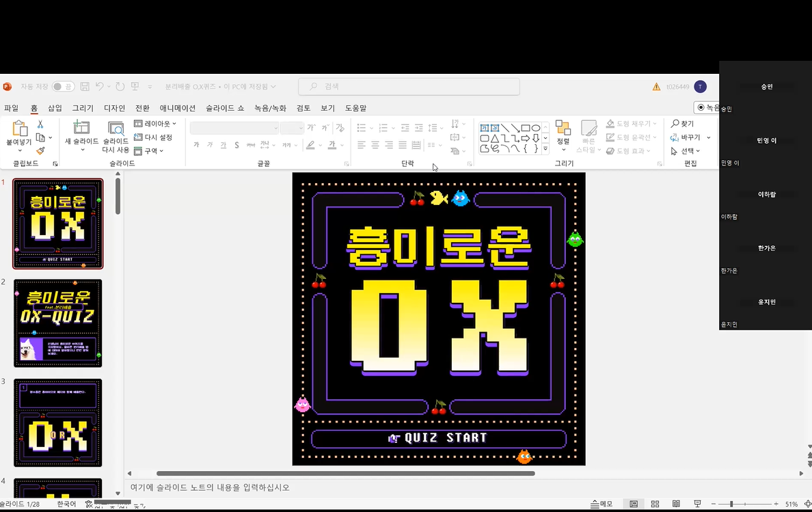Switch to the Design (디자인) tab
Viewport: 812px width, 512px height.
point(114,108)
